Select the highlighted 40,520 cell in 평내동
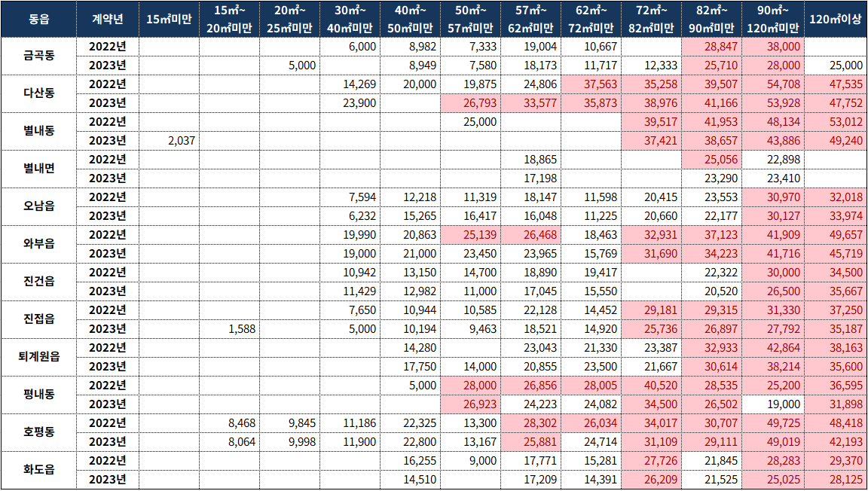The height and width of the screenshot is (491, 868). click(x=652, y=386)
